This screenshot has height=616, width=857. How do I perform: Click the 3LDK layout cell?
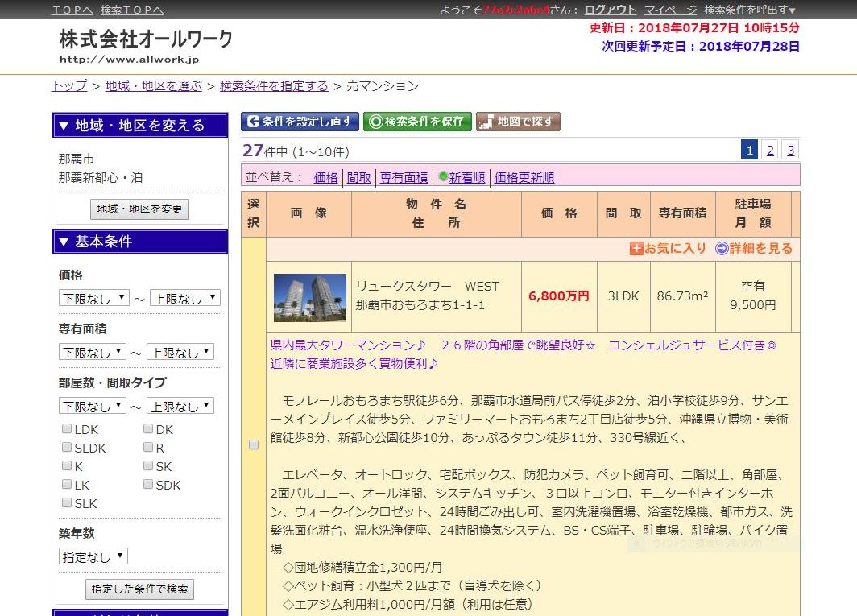(x=623, y=296)
